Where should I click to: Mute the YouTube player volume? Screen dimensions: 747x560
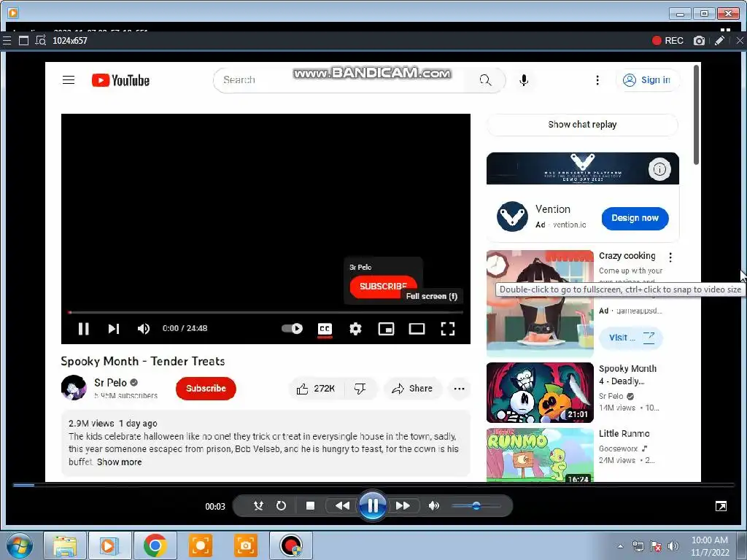click(x=144, y=329)
